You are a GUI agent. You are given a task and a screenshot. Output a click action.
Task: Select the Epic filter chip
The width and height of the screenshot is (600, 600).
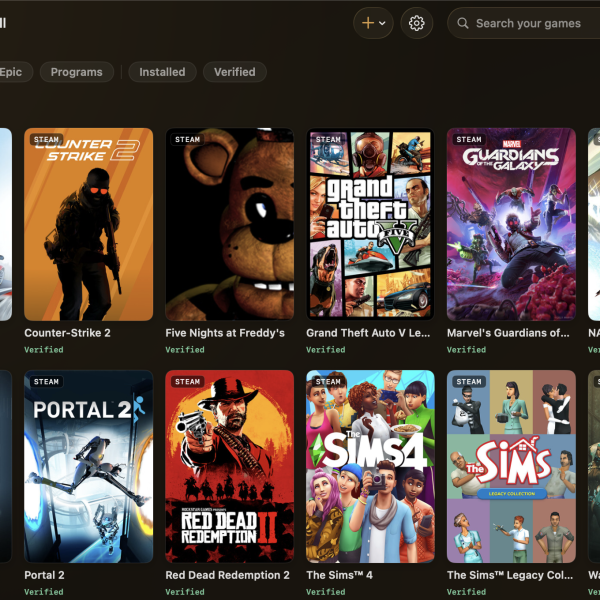(11, 72)
